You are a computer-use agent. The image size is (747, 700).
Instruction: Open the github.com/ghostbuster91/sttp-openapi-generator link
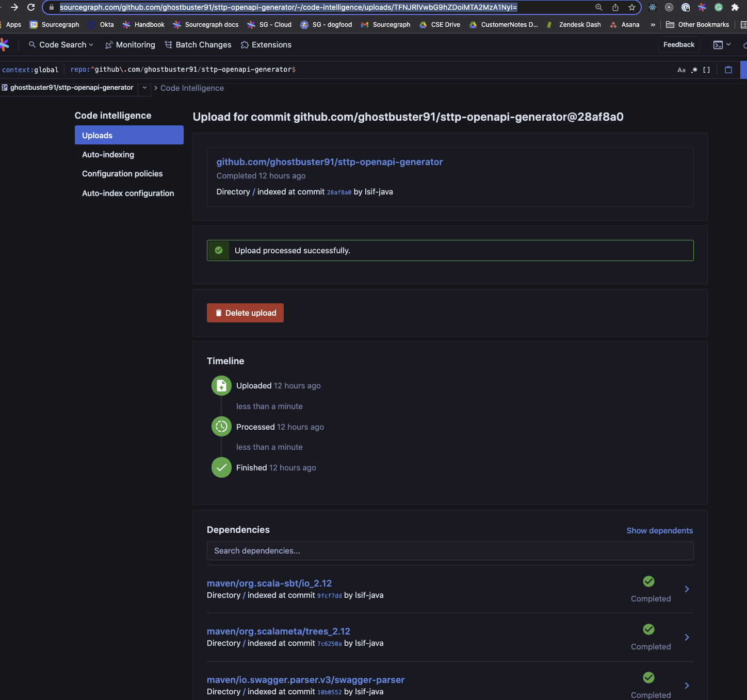pos(330,162)
